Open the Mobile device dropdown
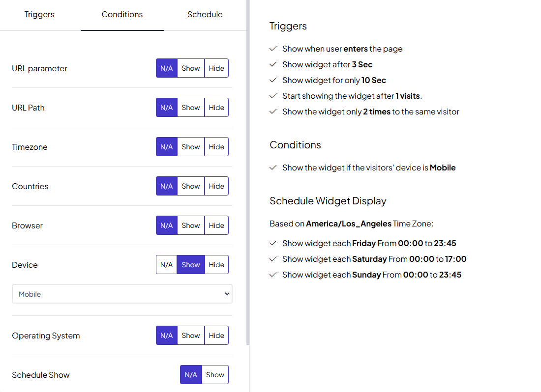 [x=122, y=293]
